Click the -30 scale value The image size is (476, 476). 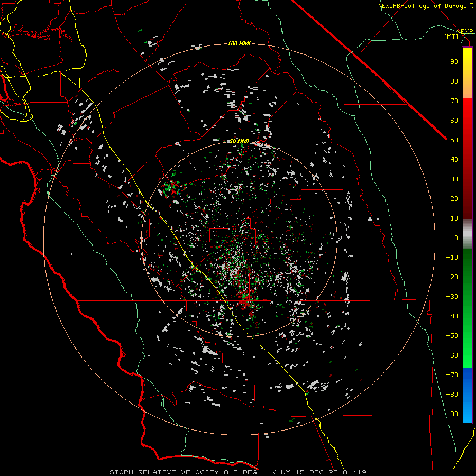pyautogui.click(x=452, y=297)
